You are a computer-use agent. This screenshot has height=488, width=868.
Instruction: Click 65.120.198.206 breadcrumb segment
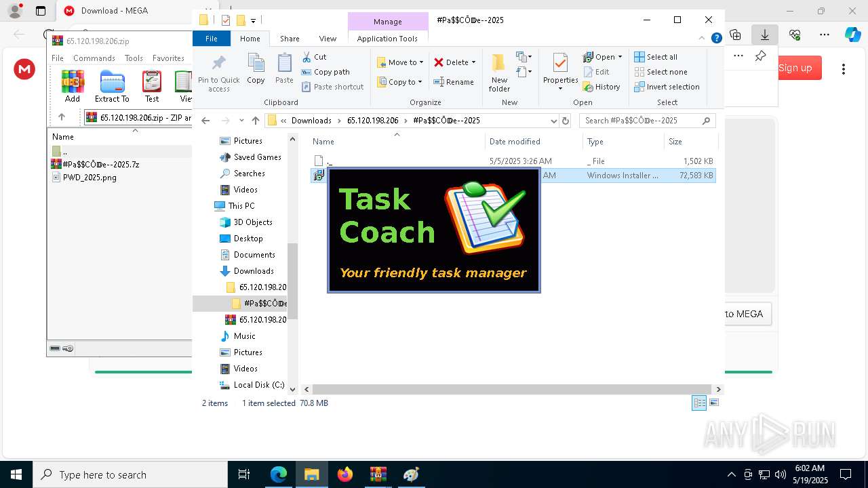[x=373, y=121]
